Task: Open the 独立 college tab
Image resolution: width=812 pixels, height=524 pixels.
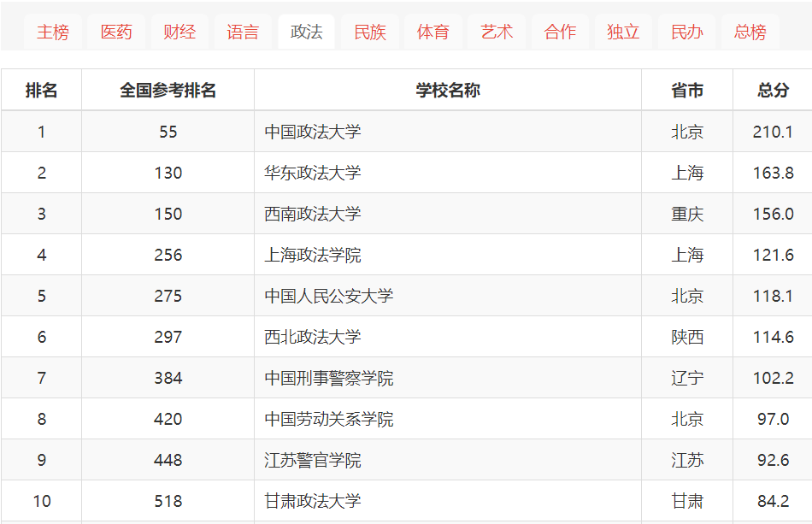Action: pyautogui.click(x=622, y=31)
